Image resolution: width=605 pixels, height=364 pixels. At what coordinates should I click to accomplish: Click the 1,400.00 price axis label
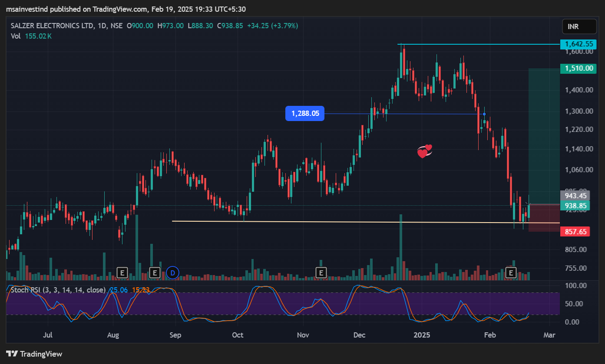(579, 90)
